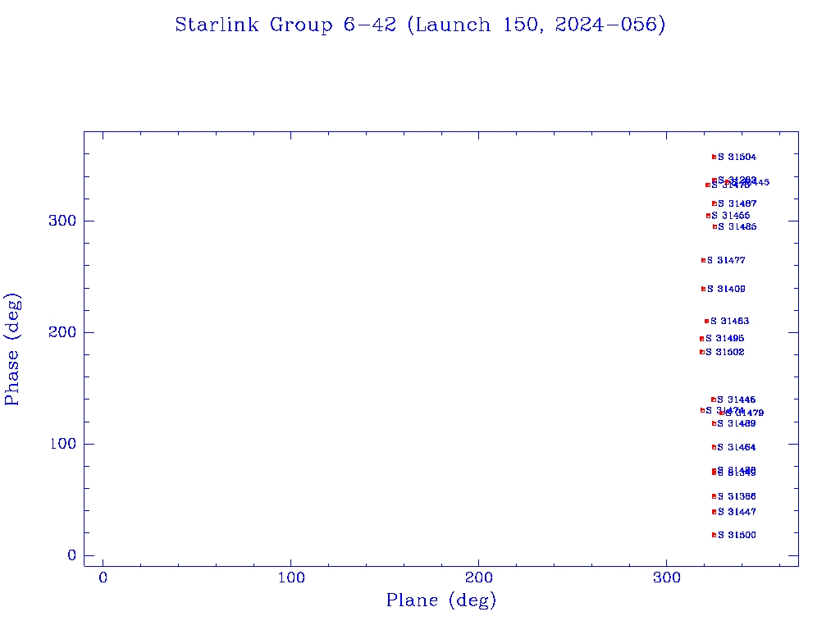Click the '200' tick label on Phase axis

click(62, 332)
